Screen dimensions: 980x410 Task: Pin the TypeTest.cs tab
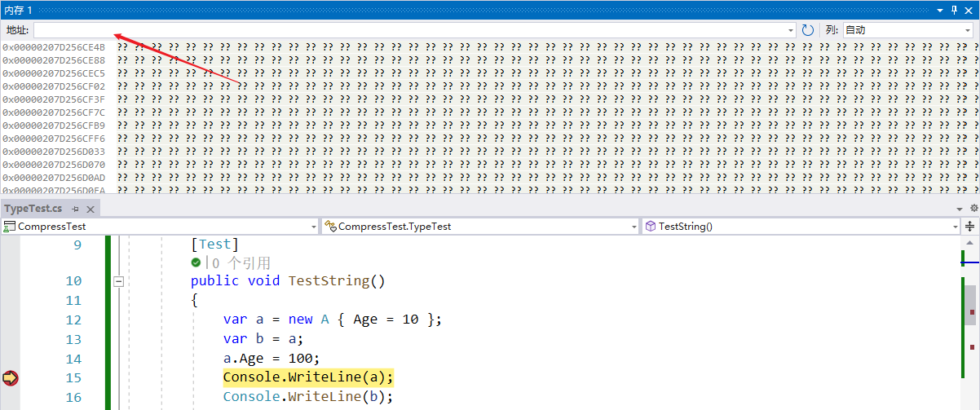75,209
